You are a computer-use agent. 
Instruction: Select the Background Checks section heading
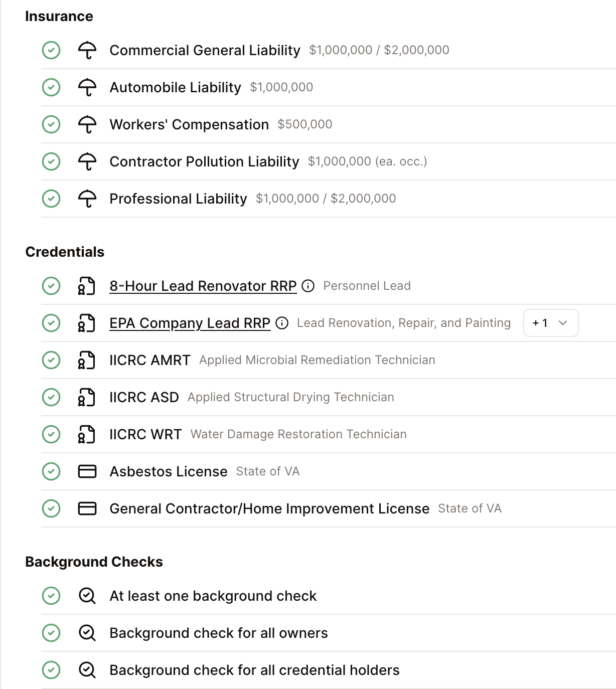[94, 562]
